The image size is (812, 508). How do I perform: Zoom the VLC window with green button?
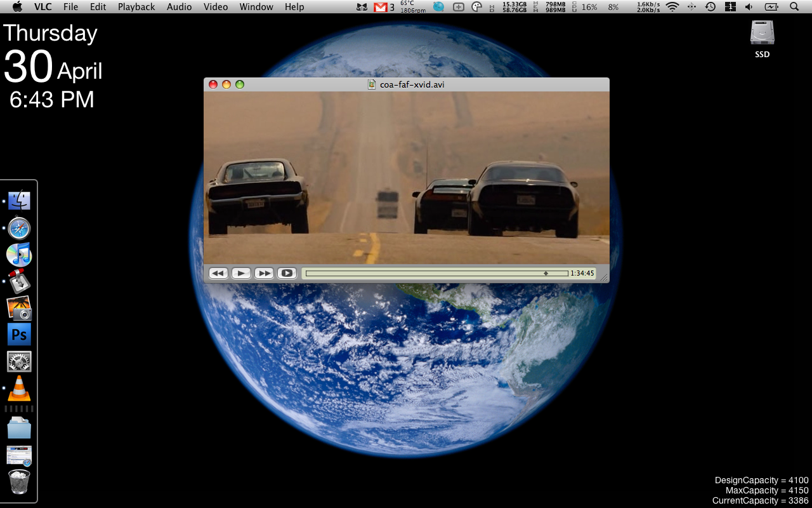pos(240,84)
